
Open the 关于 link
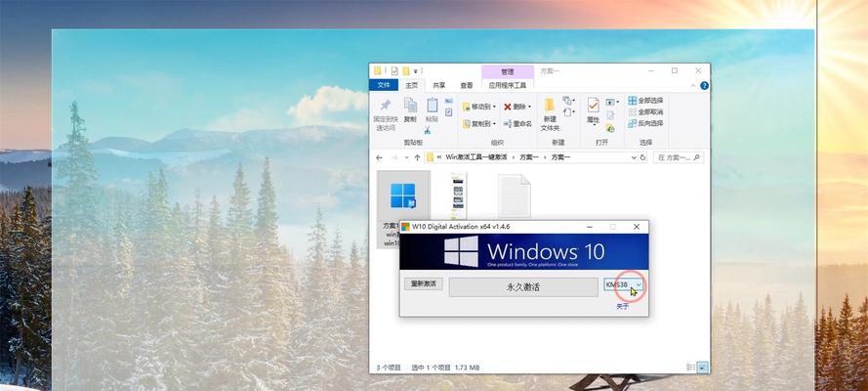point(623,306)
